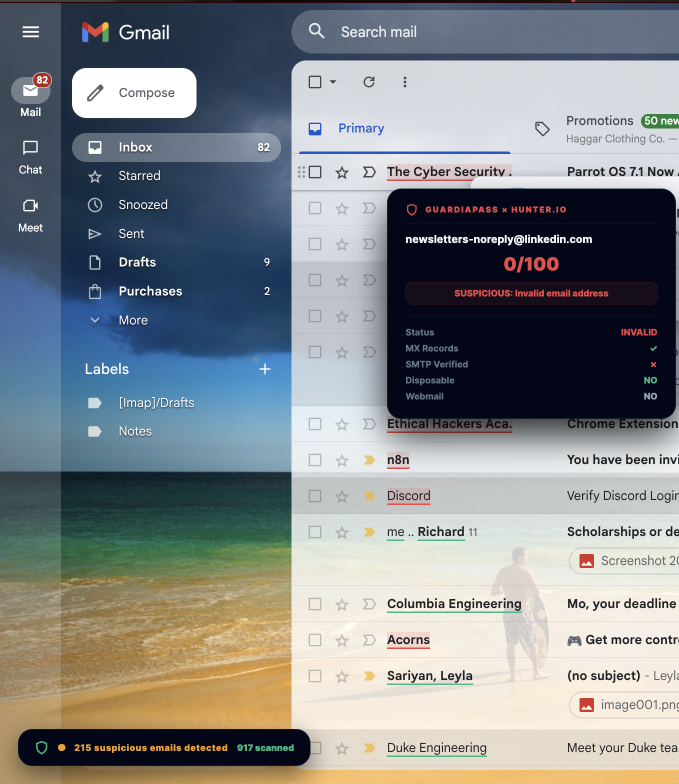This screenshot has width=679, height=784.
Task: Click the search magnifier icon
Action: (316, 31)
